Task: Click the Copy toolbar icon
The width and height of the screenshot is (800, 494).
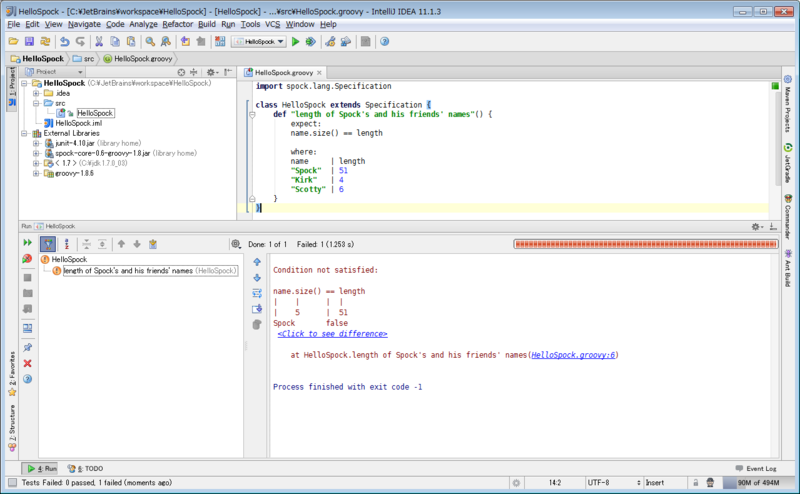Action: [115, 41]
